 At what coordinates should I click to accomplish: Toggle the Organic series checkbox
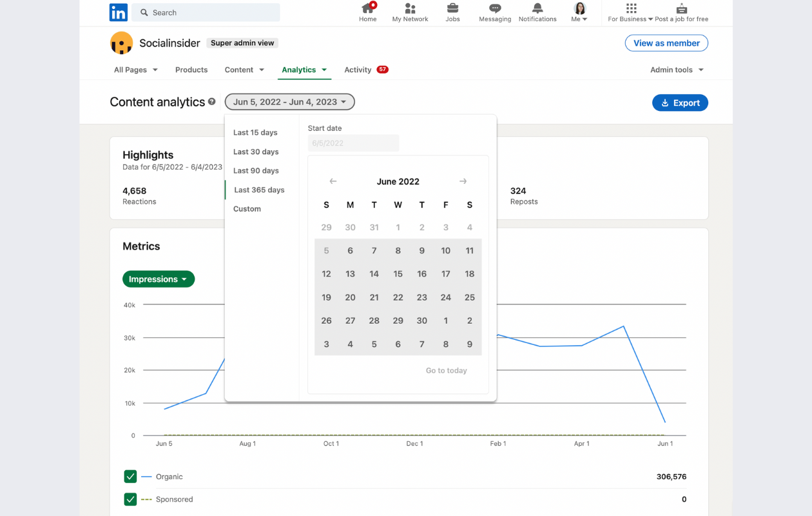[x=130, y=477]
